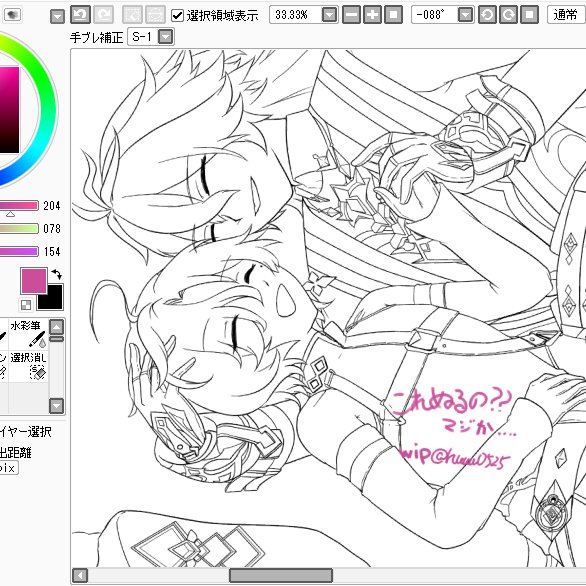Click the black background color swatch
Screen dimensions: 586x586
[x=54, y=301]
